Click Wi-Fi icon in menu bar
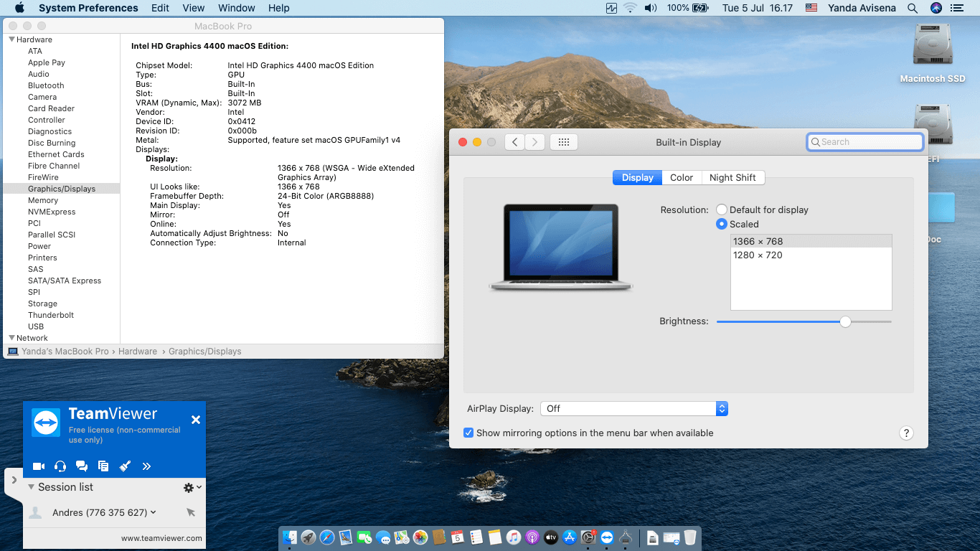The width and height of the screenshot is (980, 551). tap(631, 8)
